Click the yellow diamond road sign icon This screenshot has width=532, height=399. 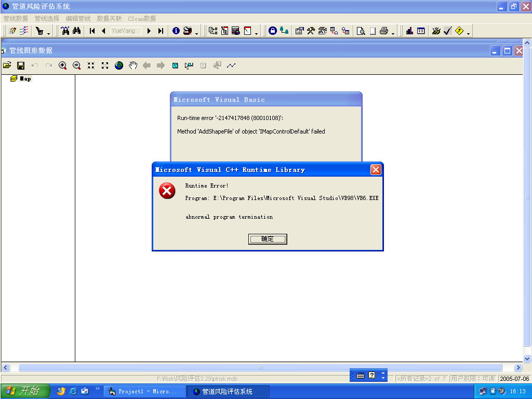459,31
